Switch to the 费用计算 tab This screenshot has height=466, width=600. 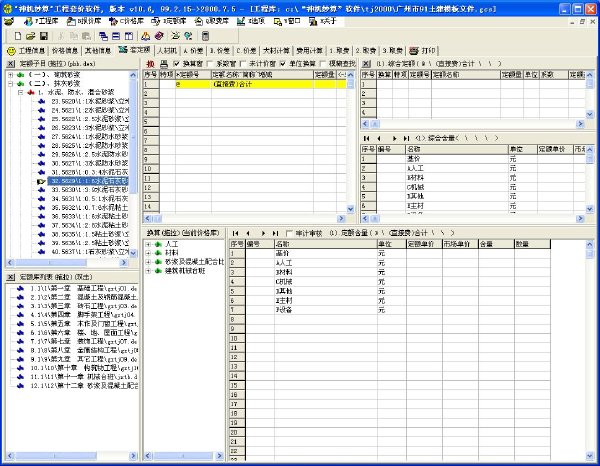click(x=310, y=51)
